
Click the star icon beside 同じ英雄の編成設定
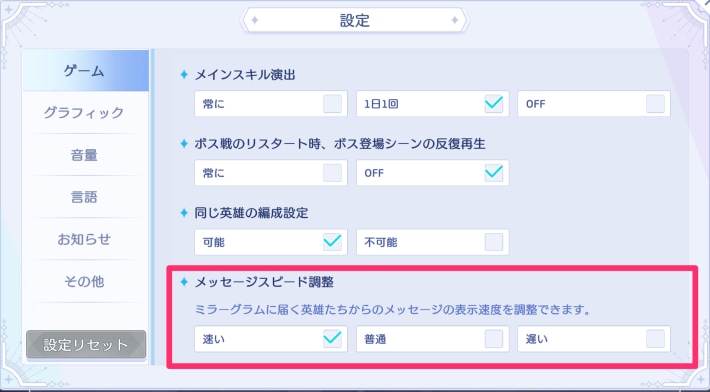(184, 213)
